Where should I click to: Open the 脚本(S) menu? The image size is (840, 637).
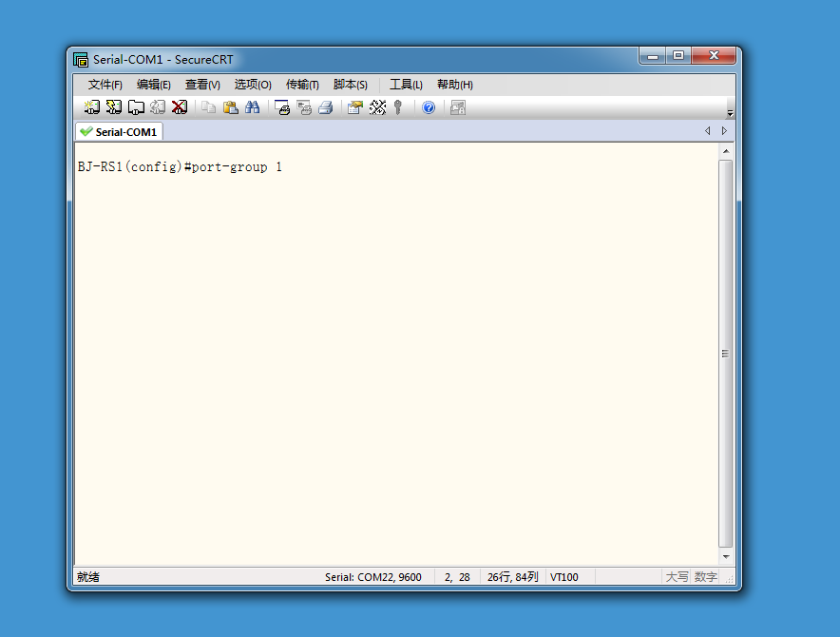click(351, 85)
